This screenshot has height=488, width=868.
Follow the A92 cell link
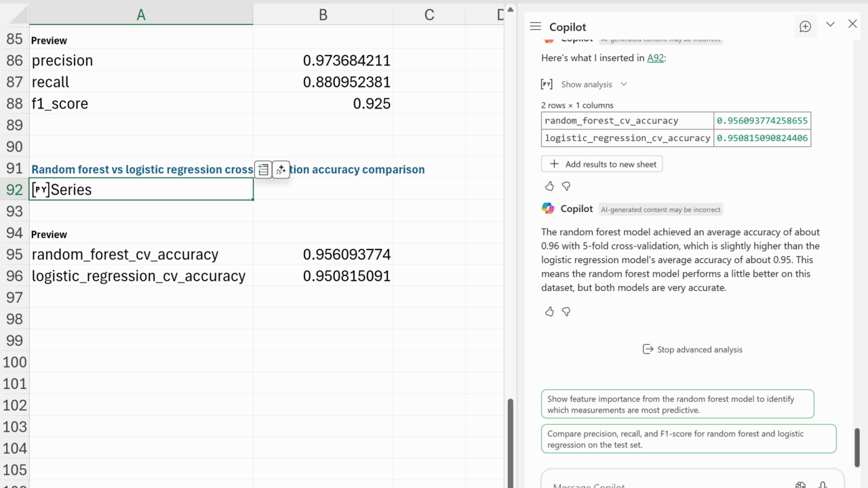tap(655, 58)
